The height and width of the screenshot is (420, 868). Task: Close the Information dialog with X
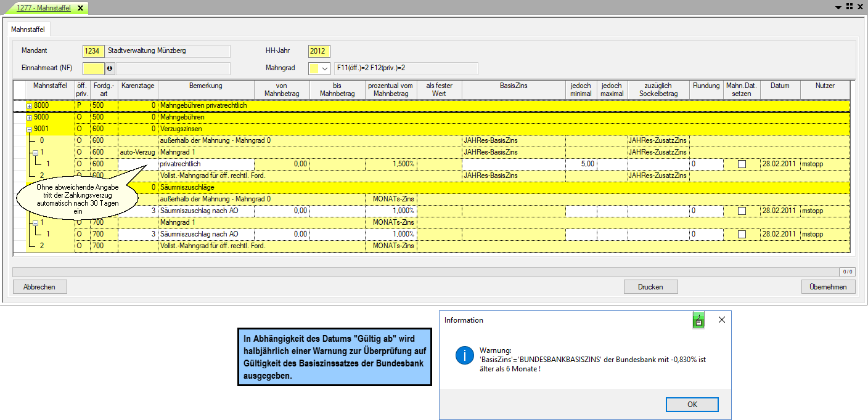[x=722, y=320]
